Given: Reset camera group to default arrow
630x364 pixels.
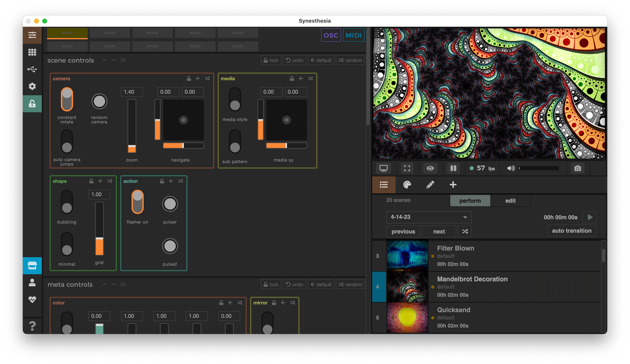Looking at the screenshot, I should [198, 79].
